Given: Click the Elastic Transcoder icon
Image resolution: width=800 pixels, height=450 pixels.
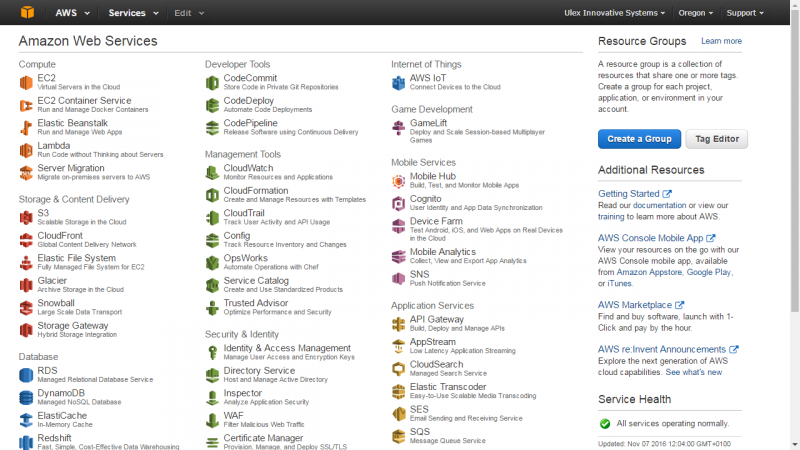Looking at the screenshot, I should pos(398,391).
